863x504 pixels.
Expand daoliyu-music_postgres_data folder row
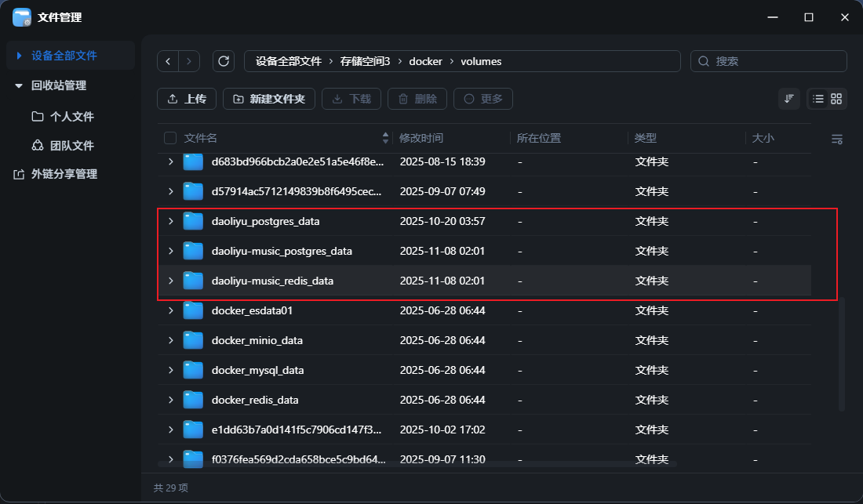click(170, 251)
